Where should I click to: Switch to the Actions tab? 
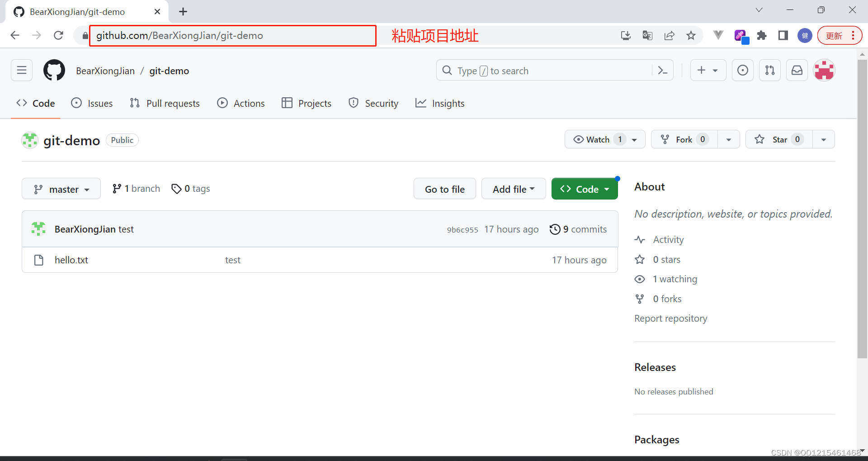pos(241,104)
